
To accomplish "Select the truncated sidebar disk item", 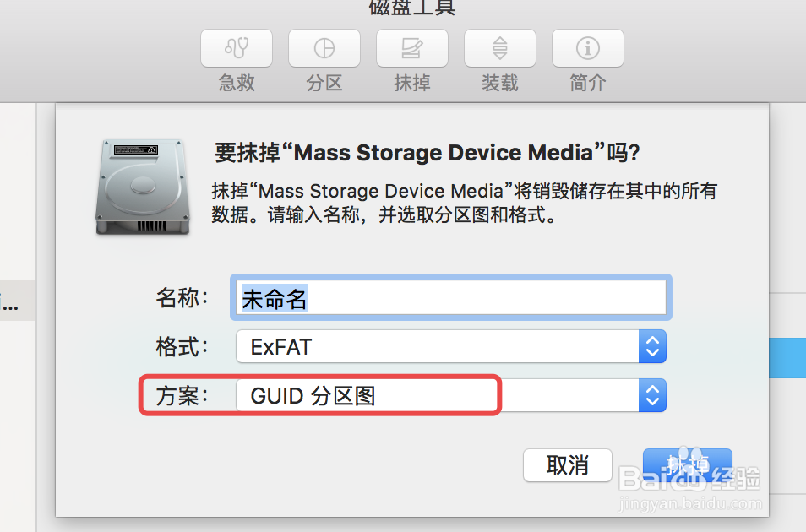I will coord(18,301).
